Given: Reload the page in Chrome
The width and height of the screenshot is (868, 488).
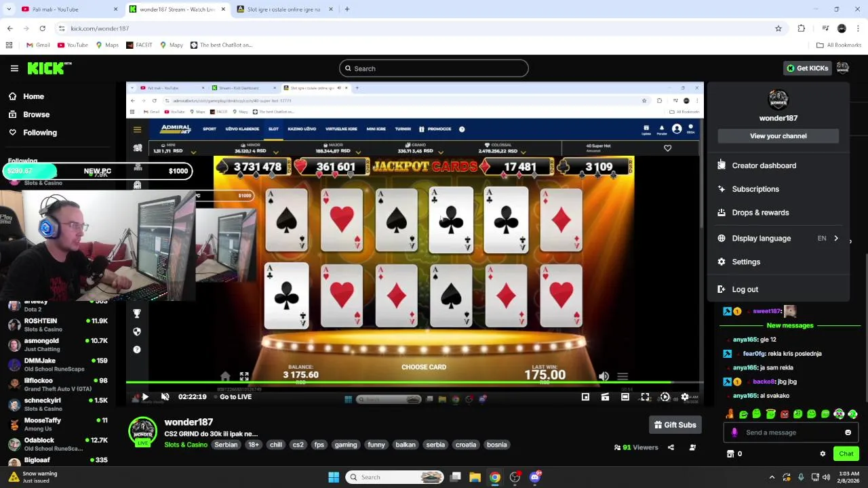Looking at the screenshot, I should 42,28.
